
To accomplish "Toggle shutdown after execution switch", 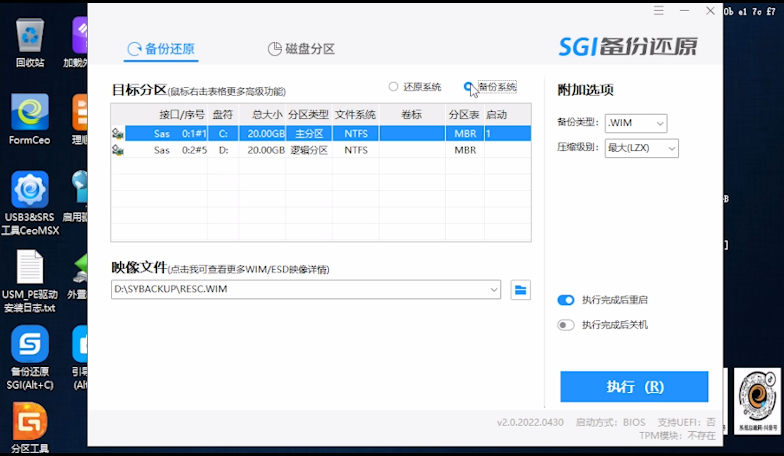I will (x=566, y=325).
